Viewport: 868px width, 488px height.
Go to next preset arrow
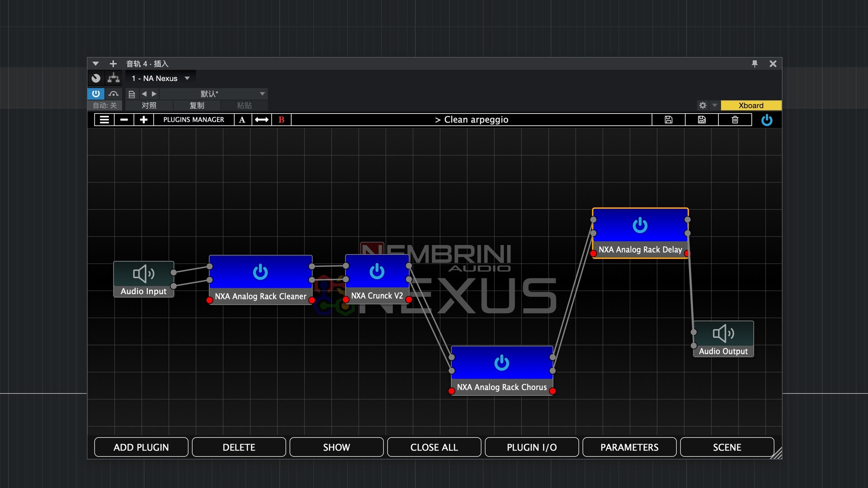(154, 94)
